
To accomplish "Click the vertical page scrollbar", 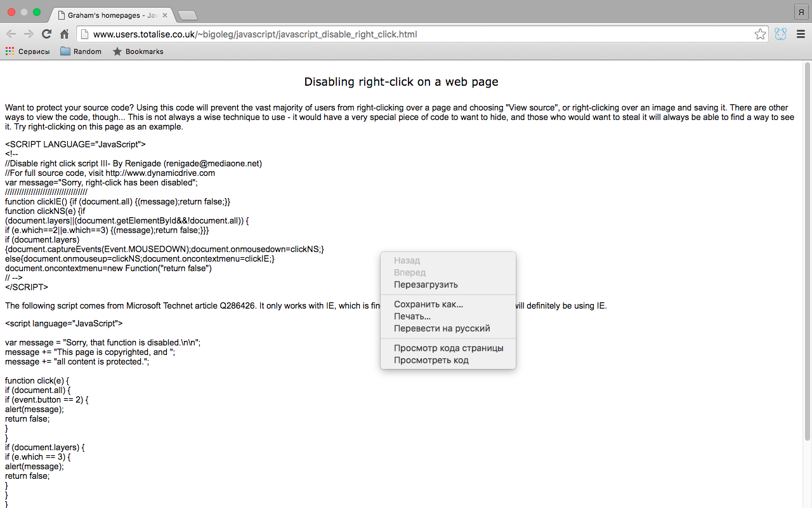I will click(808, 251).
